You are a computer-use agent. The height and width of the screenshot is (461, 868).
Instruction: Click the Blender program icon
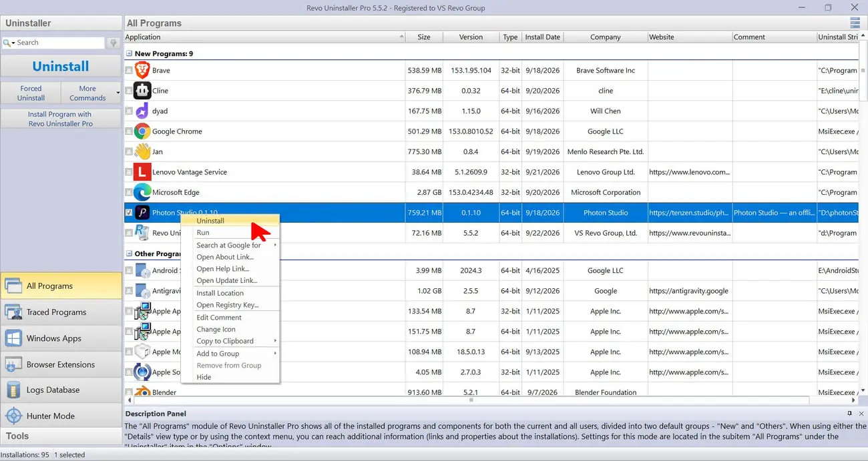142,392
